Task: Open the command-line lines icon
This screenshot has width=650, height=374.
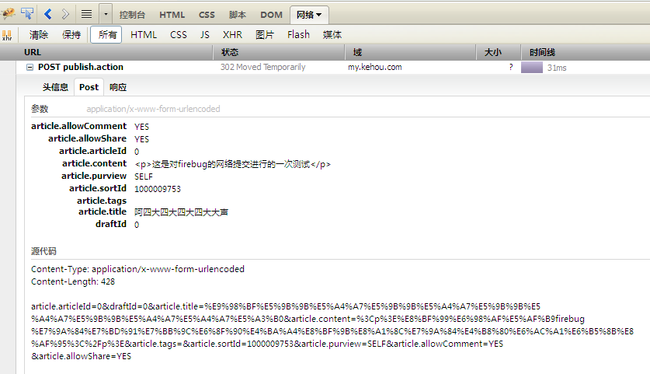Action: [86, 15]
